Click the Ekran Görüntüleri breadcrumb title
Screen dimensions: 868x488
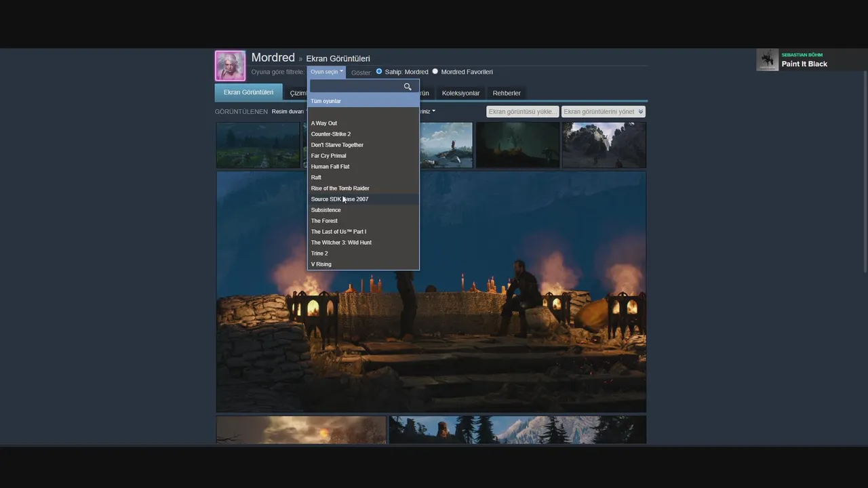[x=338, y=59]
